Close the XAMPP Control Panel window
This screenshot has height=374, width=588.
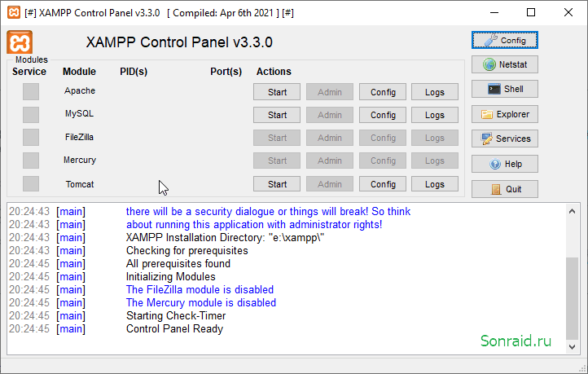[x=568, y=12]
